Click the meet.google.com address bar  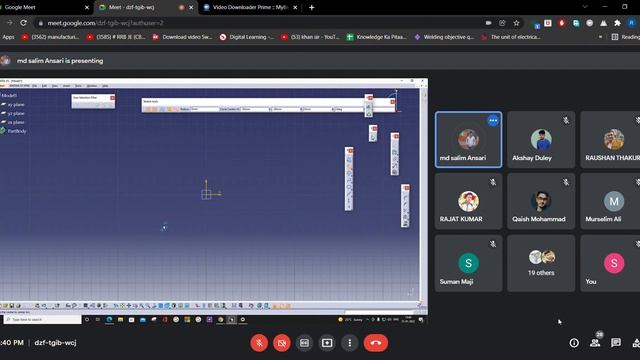[261, 23]
